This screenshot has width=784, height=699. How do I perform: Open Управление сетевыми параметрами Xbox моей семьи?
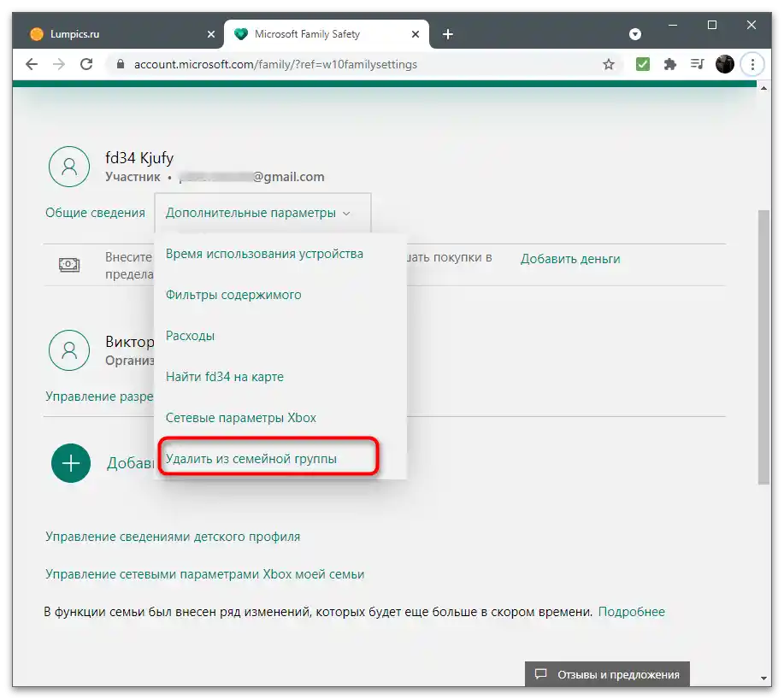204,574
